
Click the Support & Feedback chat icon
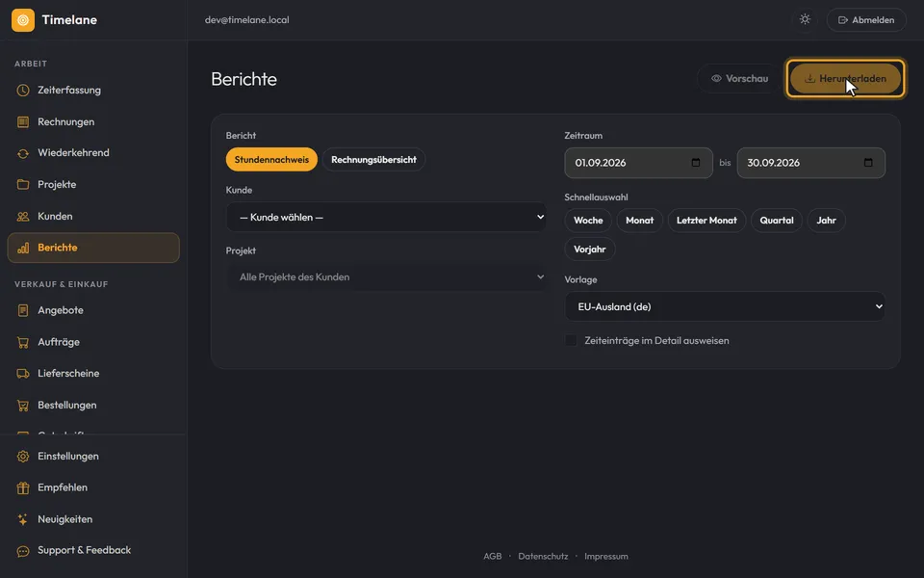pyautogui.click(x=23, y=551)
